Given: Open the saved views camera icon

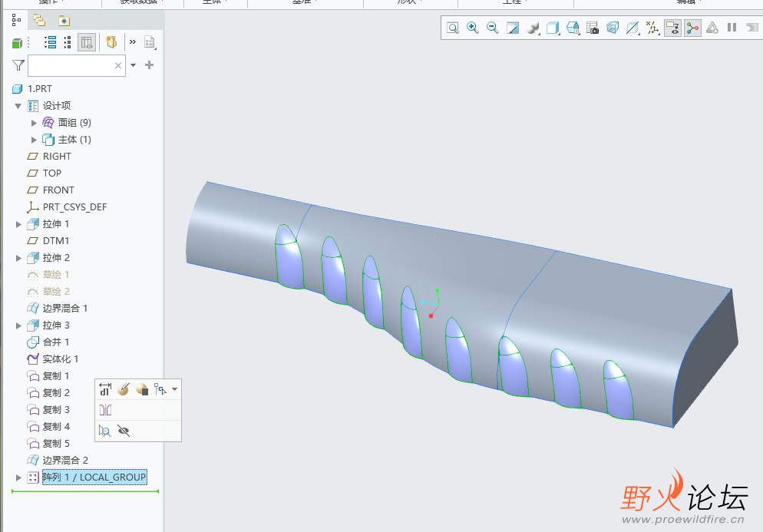Looking at the screenshot, I should [x=593, y=28].
